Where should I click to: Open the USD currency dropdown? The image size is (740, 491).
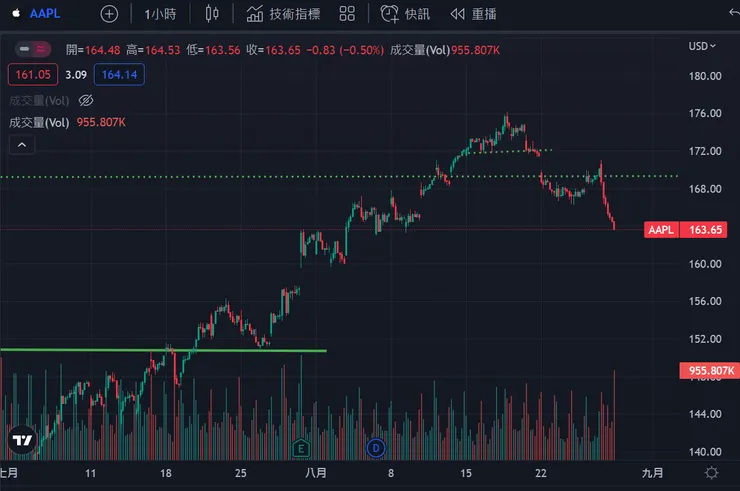702,46
